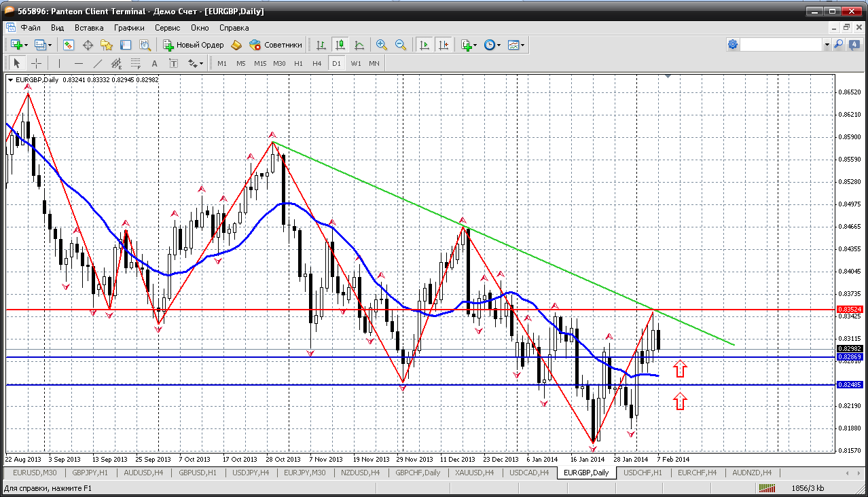Zoom out on the chart
This screenshot has width=868, height=497.
tap(401, 45)
